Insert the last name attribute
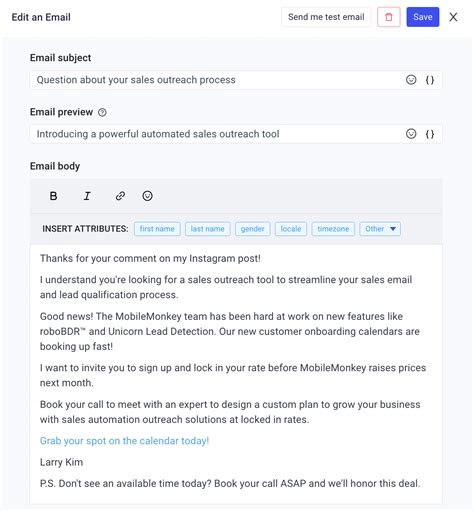474x511 pixels. pos(207,229)
